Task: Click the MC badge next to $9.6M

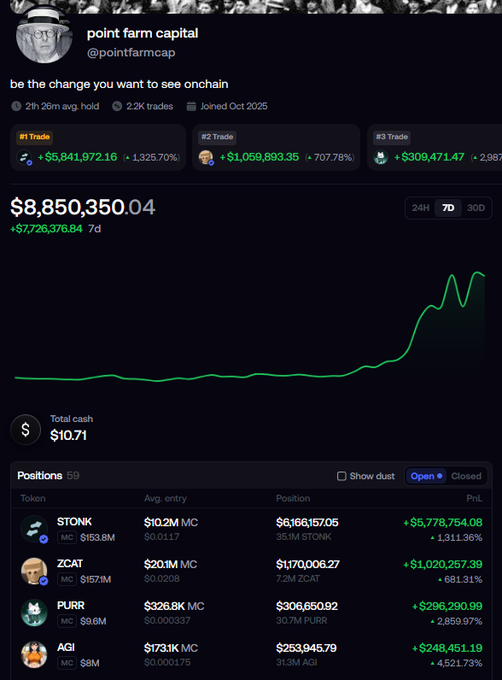Action: coord(67,621)
